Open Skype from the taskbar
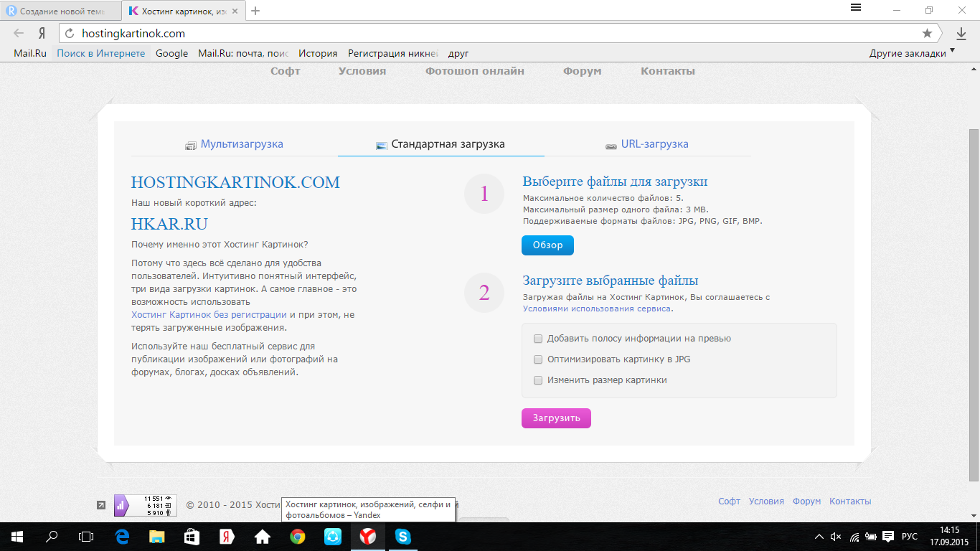The width and height of the screenshot is (980, 551). [402, 536]
